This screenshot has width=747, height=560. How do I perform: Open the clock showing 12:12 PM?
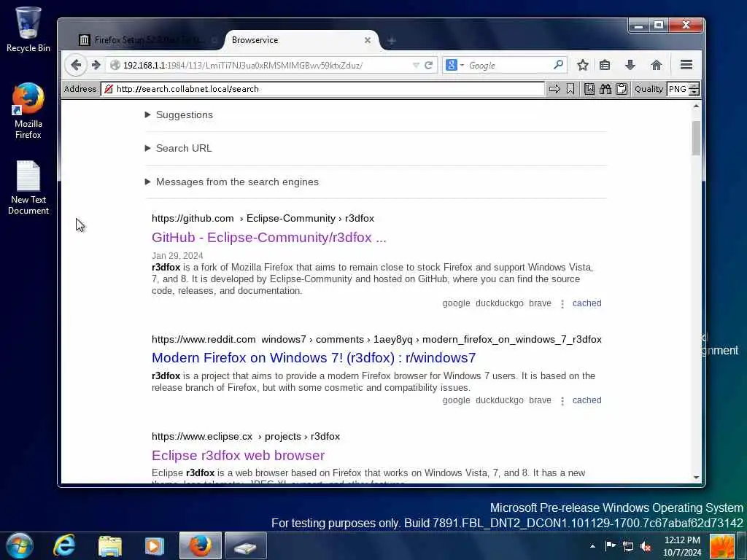tap(682, 546)
